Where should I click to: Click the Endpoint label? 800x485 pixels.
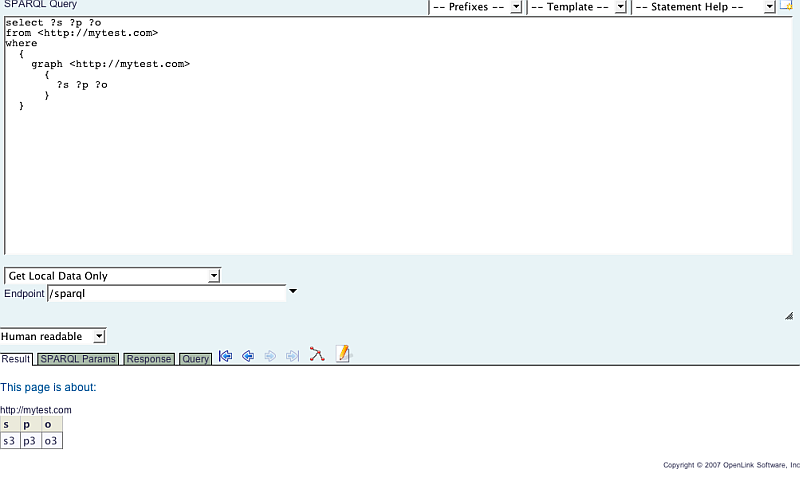(x=24, y=294)
